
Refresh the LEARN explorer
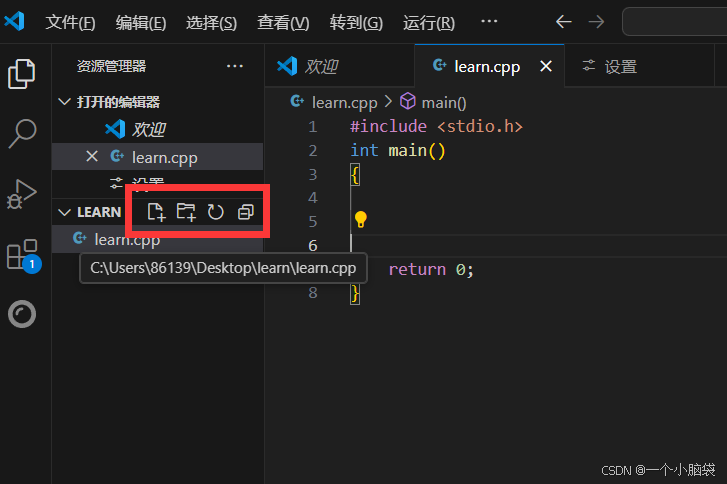point(216,212)
